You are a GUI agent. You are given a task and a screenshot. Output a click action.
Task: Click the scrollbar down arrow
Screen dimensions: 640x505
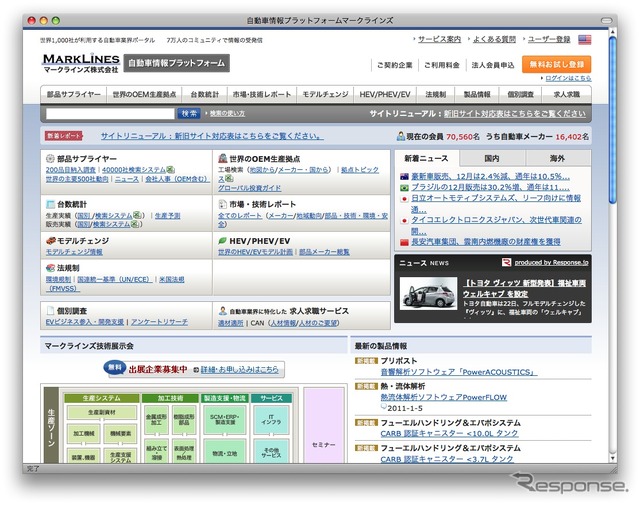(x=612, y=458)
